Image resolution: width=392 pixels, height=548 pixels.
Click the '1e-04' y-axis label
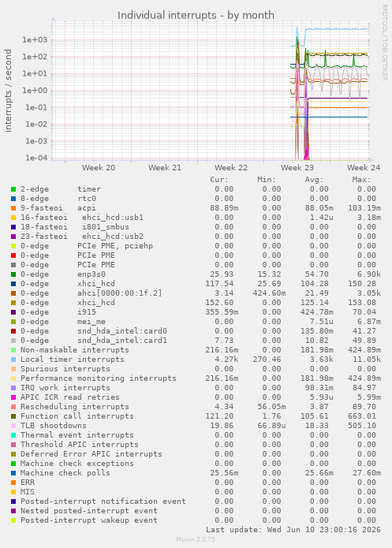36,158
